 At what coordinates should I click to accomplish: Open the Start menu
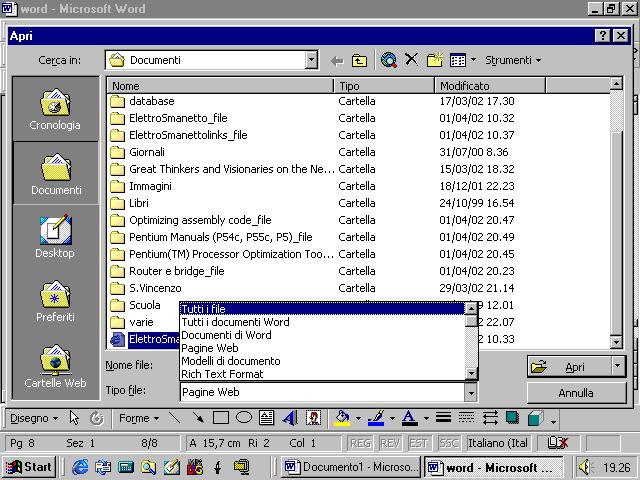(x=29, y=467)
